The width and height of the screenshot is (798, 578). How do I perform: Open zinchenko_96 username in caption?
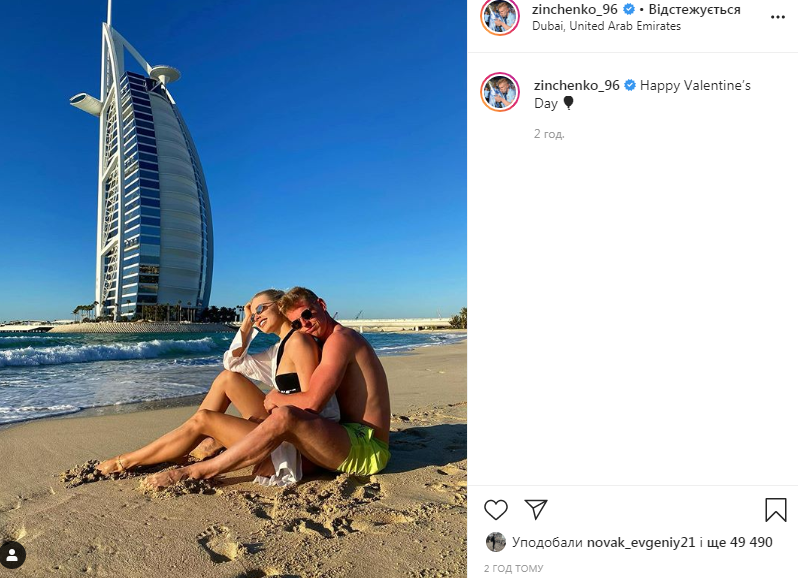click(x=577, y=85)
